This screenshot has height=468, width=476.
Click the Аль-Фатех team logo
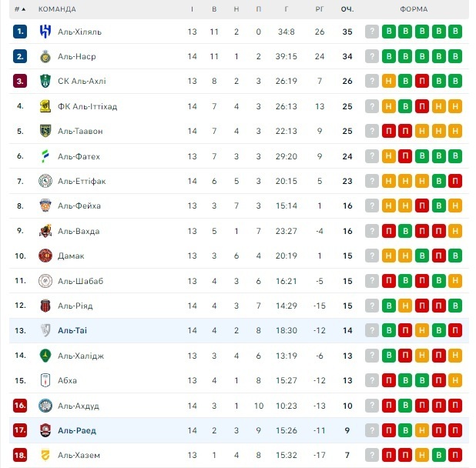45,156
